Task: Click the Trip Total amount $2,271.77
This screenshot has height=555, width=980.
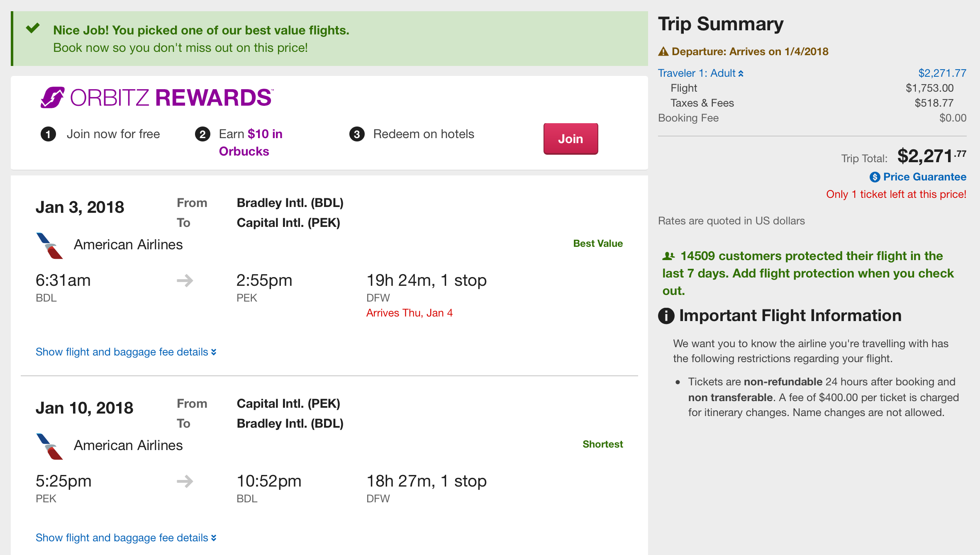Action: coord(931,156)
